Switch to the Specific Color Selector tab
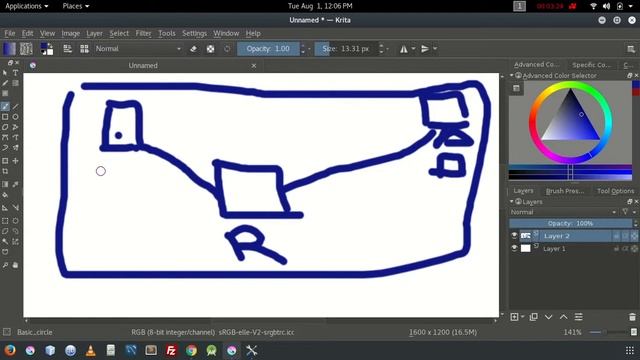This screenshot has width=640, height=360. click(x=591, y=65)
